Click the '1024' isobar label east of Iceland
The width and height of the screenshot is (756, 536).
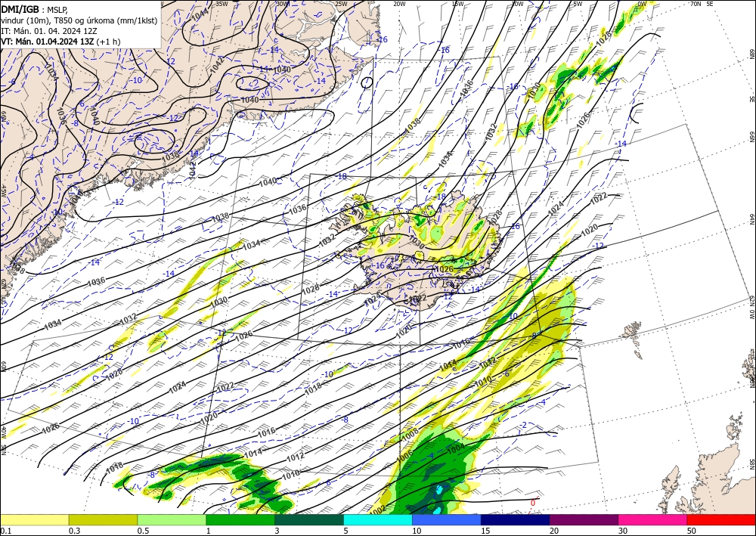(x=556, y=208)
